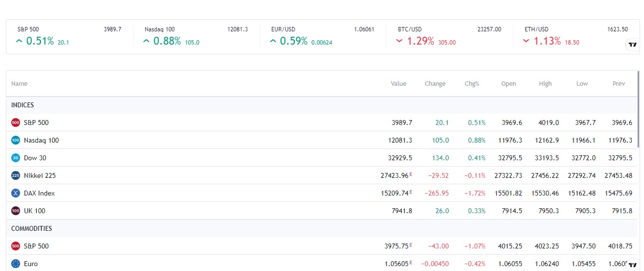Open UK 100 row name
This screenshot has width=644, height=271.
coord(34,211)
